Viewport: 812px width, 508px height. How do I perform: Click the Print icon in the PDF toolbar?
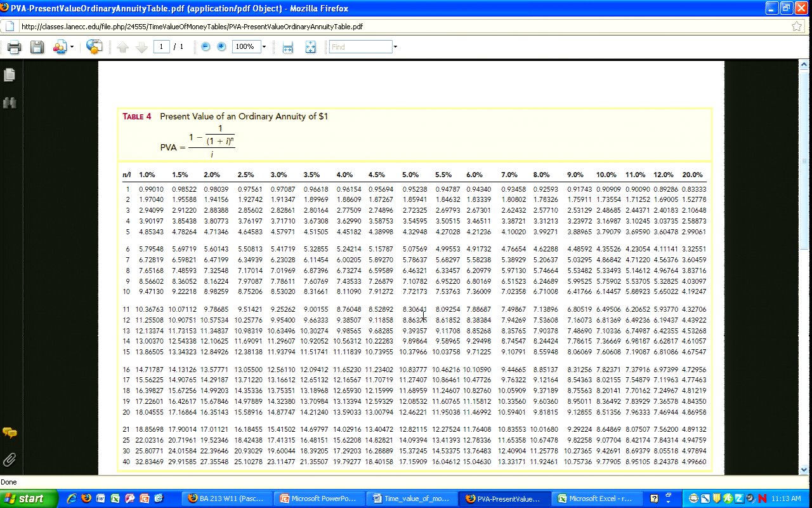click(x=14, y=47)
